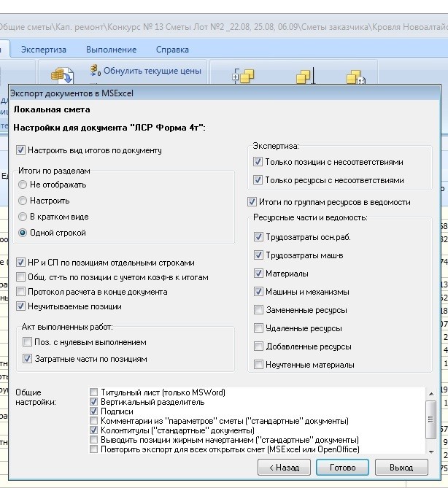Click Обнулить текущие цены coin icon
The image size is (448, 488).
[95, 70]
